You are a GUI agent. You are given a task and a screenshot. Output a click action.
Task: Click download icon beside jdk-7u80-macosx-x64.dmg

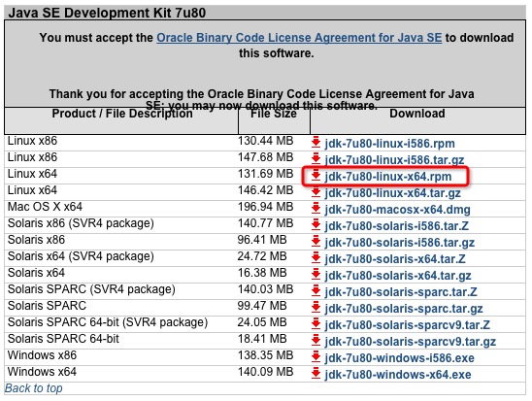(316, 209)
